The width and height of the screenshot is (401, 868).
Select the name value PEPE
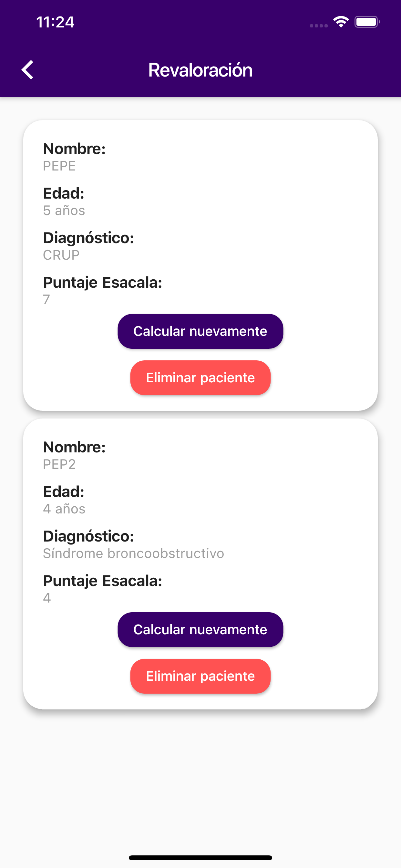[59, 166]
